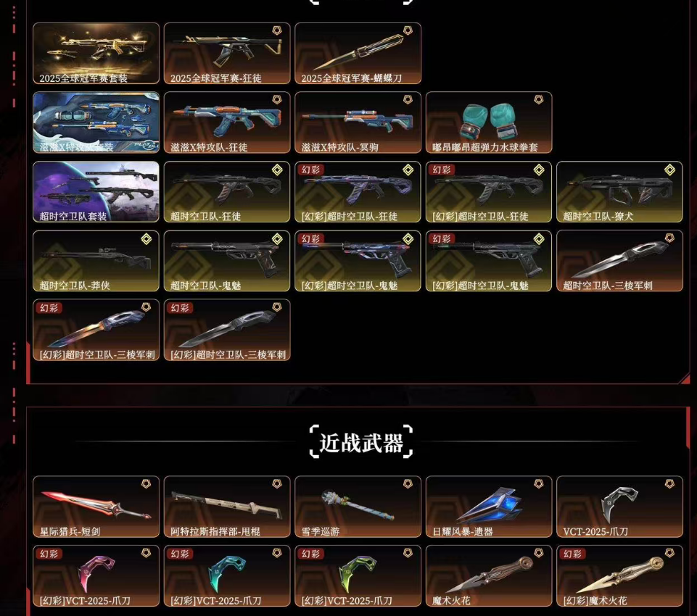Open the 日耀风暴-遗器 blue melee skin
Viewport: 697px width, 616px height.
tap(489, 507)
